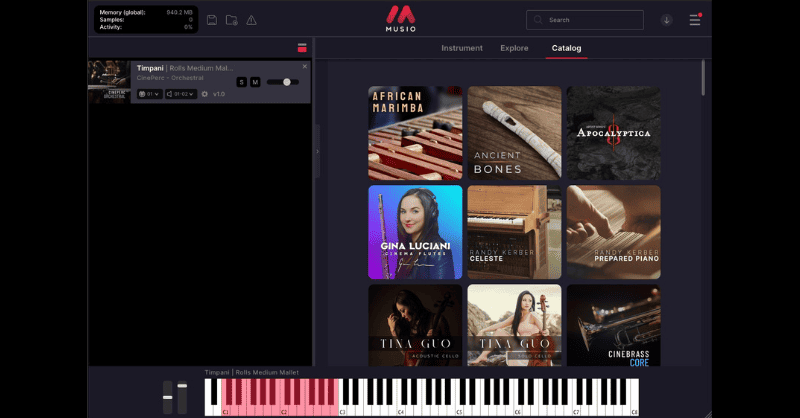Open Timpani instrument settings gear

pos(205,94)
